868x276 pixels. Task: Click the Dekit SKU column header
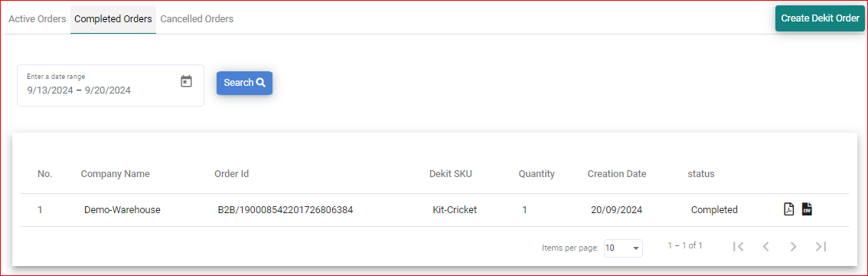[451, 173]
